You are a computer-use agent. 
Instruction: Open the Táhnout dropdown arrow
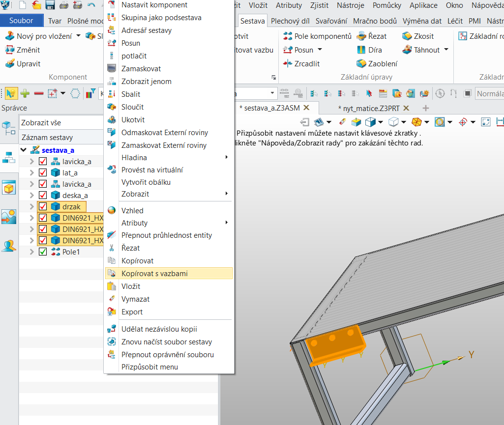[x=446, y=50]
